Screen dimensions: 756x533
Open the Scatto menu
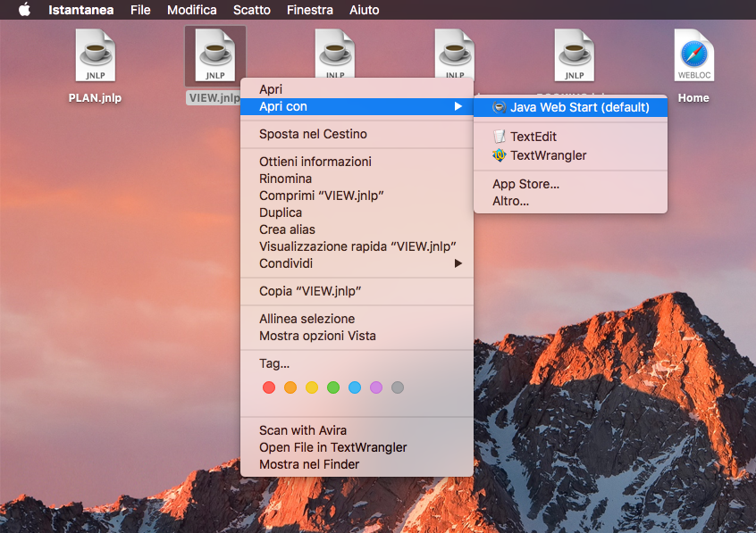tap(252, 10)
